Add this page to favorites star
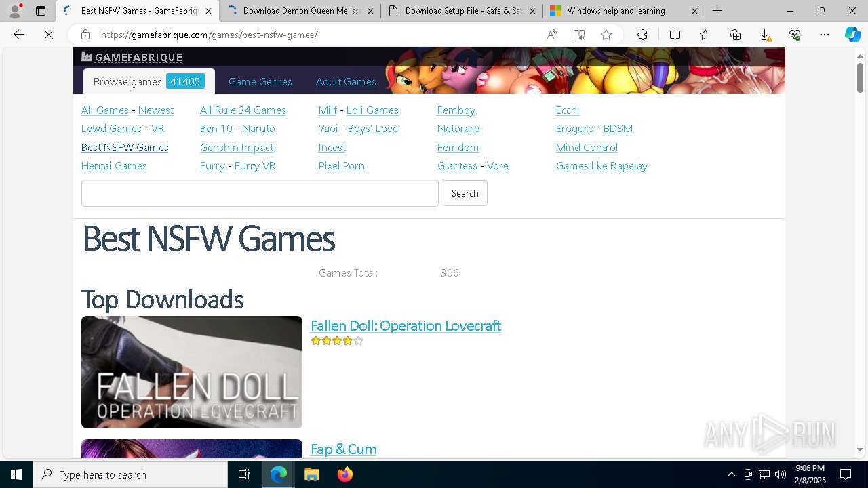Image resolution: width=868 pixels, height=488 pixels. coord(606,35)
